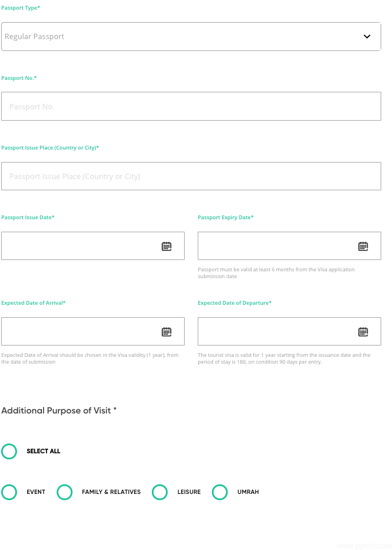Expand the Passport Type dropdown arrow
This screenshot has width=392, height=550.
coord(367,37)
